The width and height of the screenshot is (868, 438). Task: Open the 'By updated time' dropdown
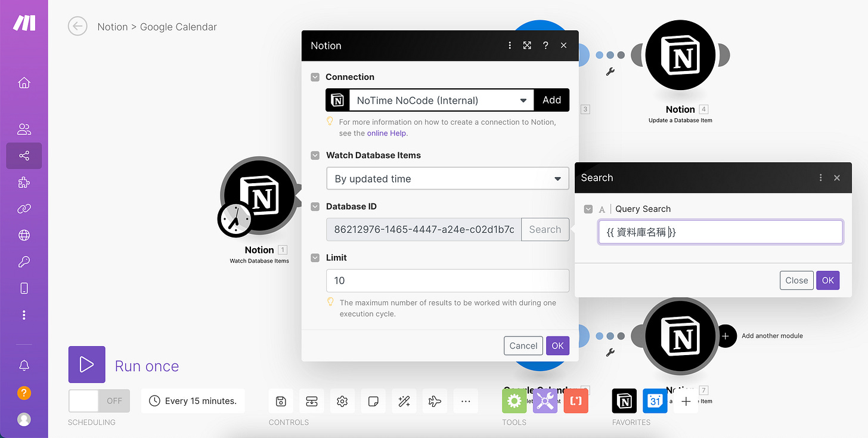447,178
